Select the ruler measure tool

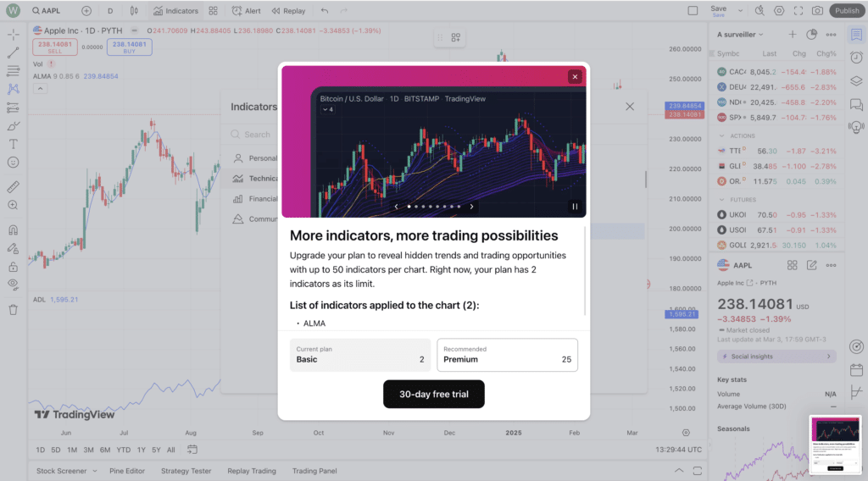(x=13, y=186)
